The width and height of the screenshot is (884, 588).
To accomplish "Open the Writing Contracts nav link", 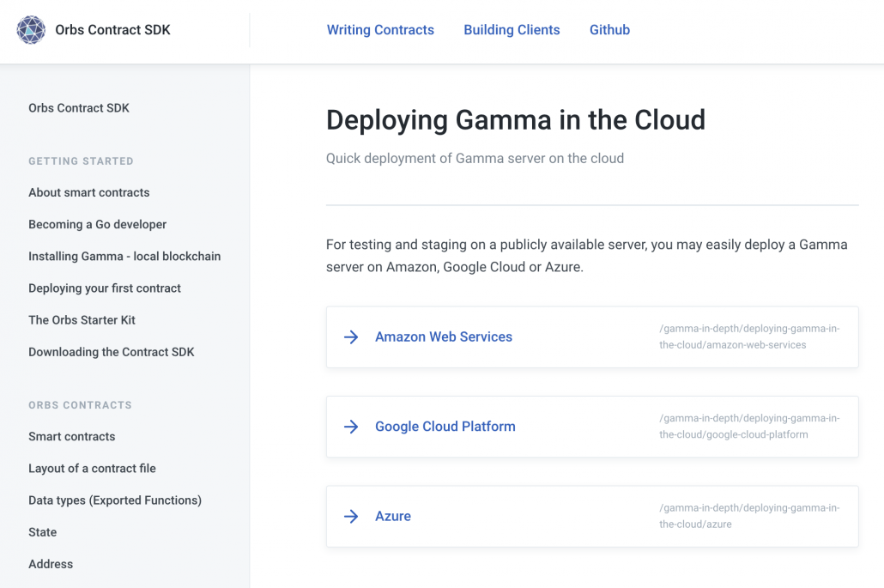I will [x=380, y=30].
